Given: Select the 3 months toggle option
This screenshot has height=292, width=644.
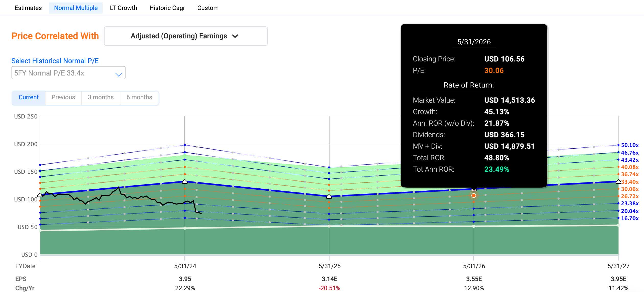Looking at the screenshot, I should (x=100, y=98).
